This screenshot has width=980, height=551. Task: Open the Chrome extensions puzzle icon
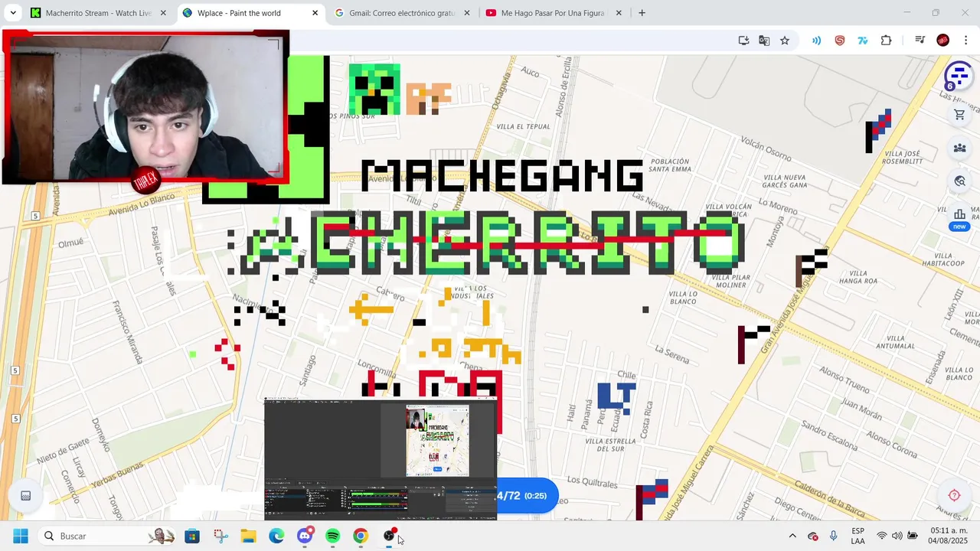[x=887, y=41]
